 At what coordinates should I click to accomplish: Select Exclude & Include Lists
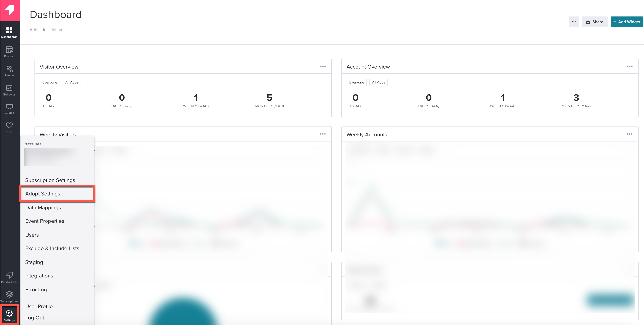click(52, 248)
